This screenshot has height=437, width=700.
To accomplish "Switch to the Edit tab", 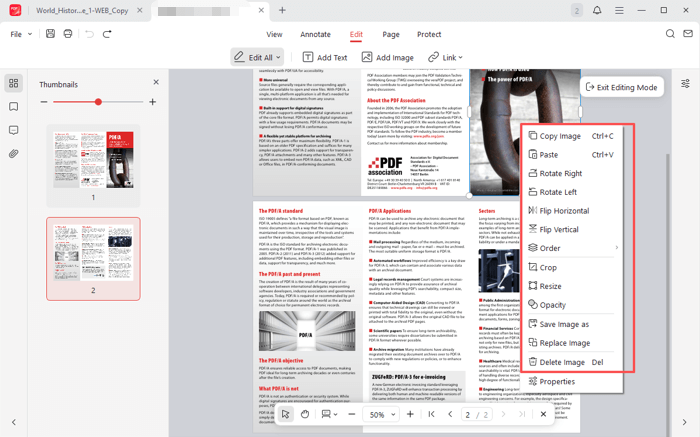I will click(356, 34).
